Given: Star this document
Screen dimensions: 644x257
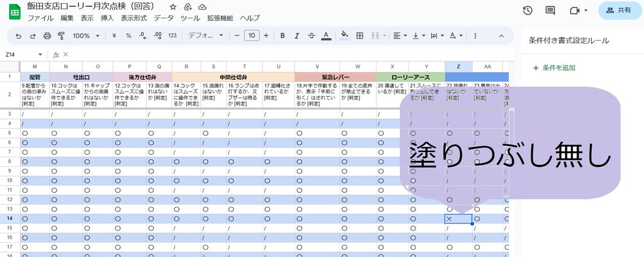Looking at the screenshot, I should 173,7.
